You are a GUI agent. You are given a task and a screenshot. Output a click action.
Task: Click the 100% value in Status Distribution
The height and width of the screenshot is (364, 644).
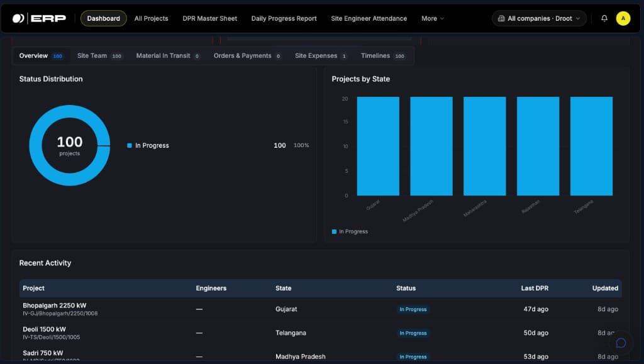[301, 145]
